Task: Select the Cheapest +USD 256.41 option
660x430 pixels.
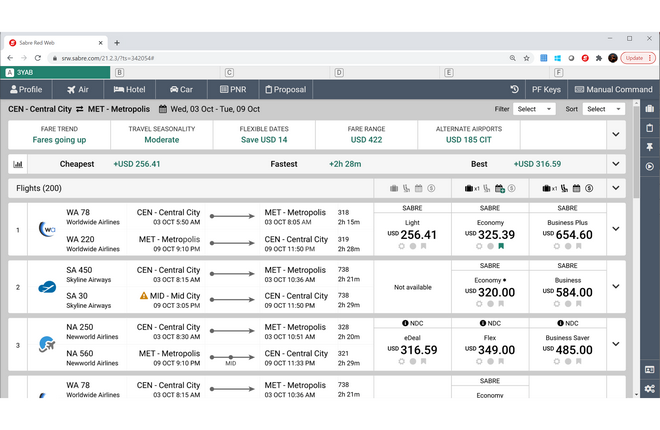Action: pyautogui.click(x=110, y=164)
